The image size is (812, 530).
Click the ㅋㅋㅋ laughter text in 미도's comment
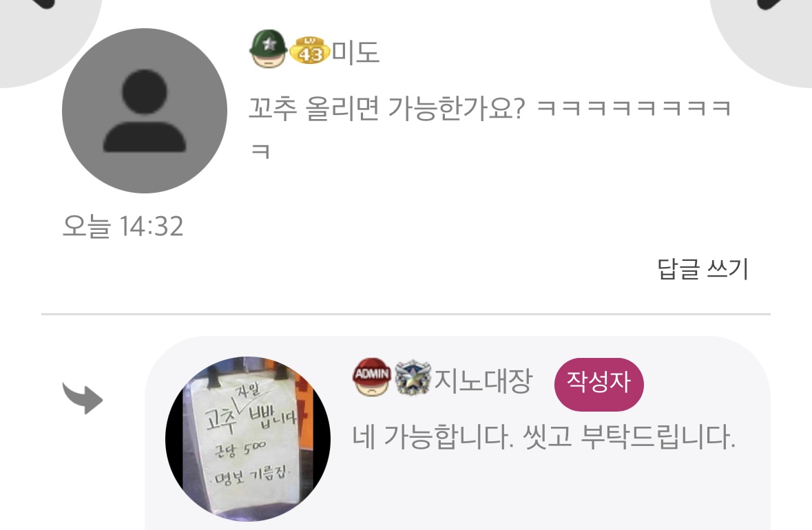pyautogui.click(x=634, y=108)
